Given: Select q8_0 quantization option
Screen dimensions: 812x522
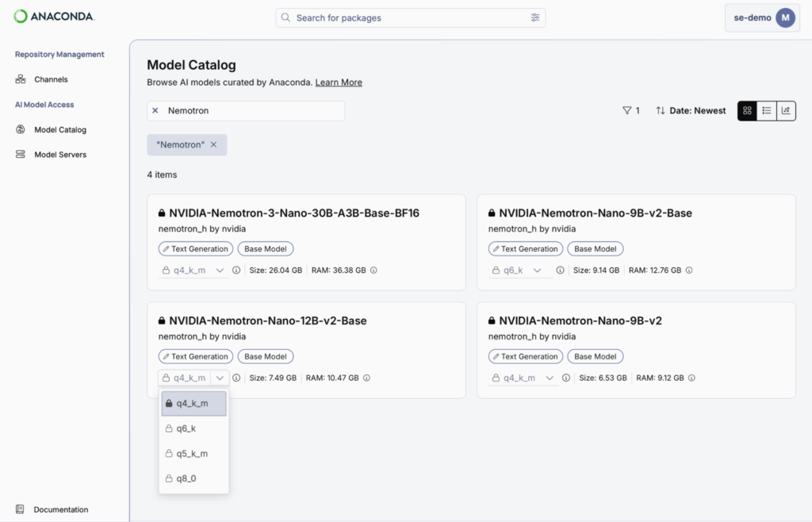Looking at the screenshot, I should [x=186, y=478].
